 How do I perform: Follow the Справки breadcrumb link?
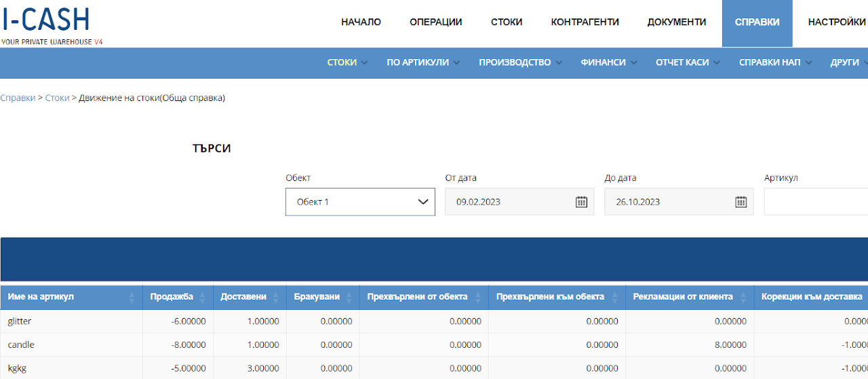point(18,98)
